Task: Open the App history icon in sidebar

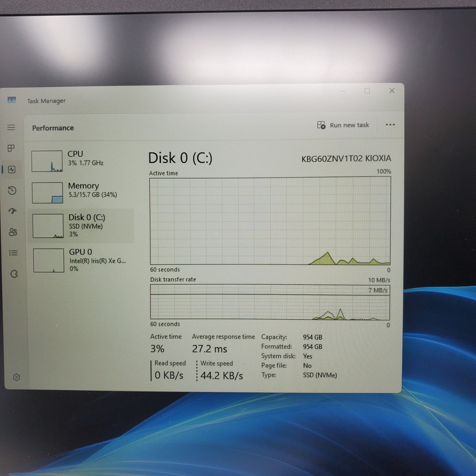Action: click(12, 190)
